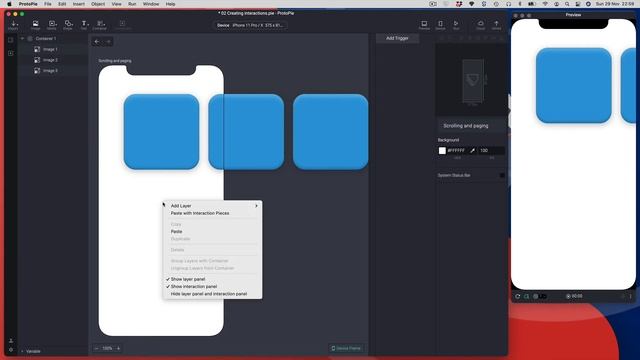The height and width of the screenshot is (360, 640).
Task: Start recording timer in Preview window
Action: (x=574, y=296)
